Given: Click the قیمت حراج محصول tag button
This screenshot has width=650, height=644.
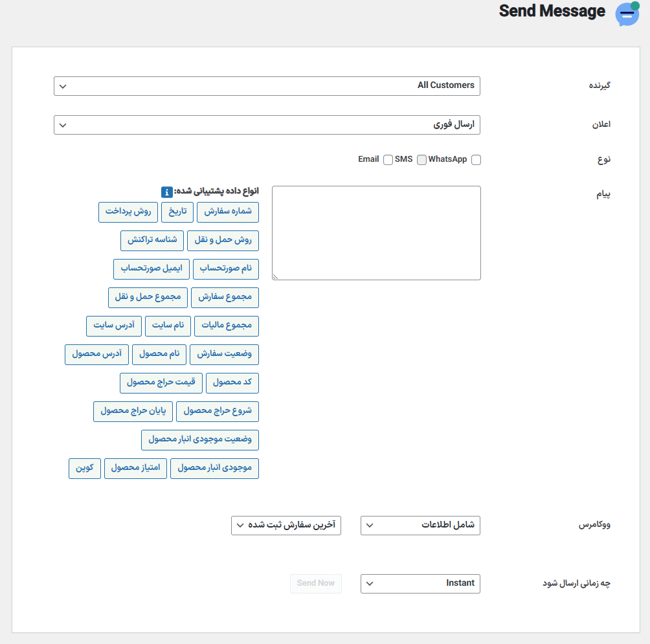Looking at the screenshot, I should click(161, 383).
